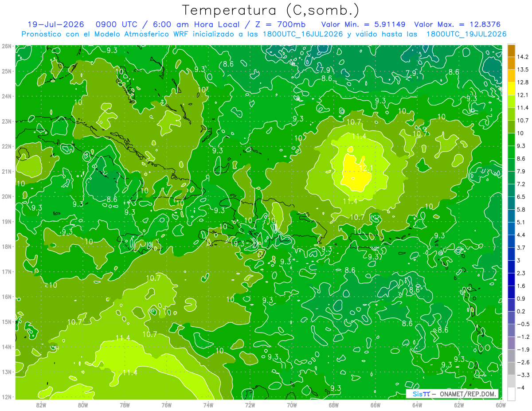Click the colorbar label '12.8'
This screenshot has width=532, height=411.
tap(522, 82)
